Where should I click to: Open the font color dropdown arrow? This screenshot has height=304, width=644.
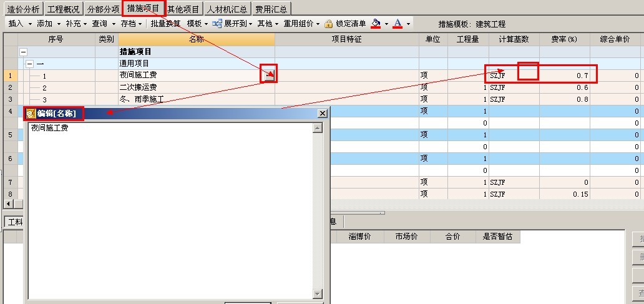click(x=408, y=24)
